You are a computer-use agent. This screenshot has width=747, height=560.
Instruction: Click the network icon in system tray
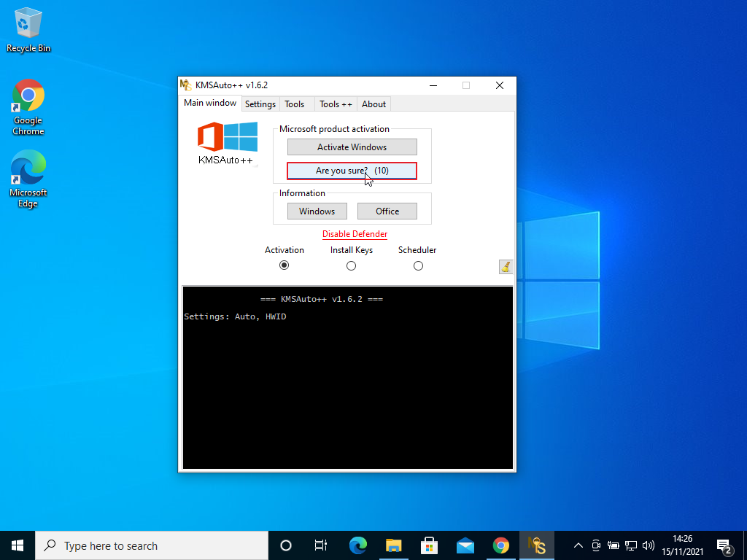coord(631,545)
